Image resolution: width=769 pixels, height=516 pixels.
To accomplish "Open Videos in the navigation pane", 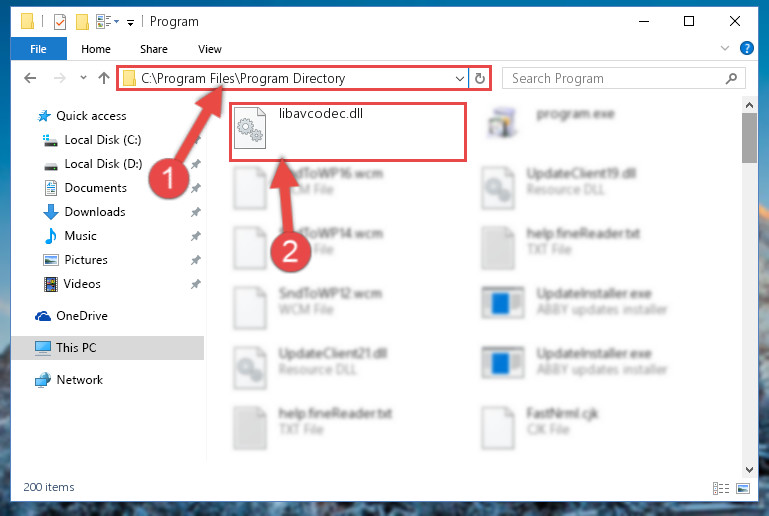I will [x=72, y=284].
